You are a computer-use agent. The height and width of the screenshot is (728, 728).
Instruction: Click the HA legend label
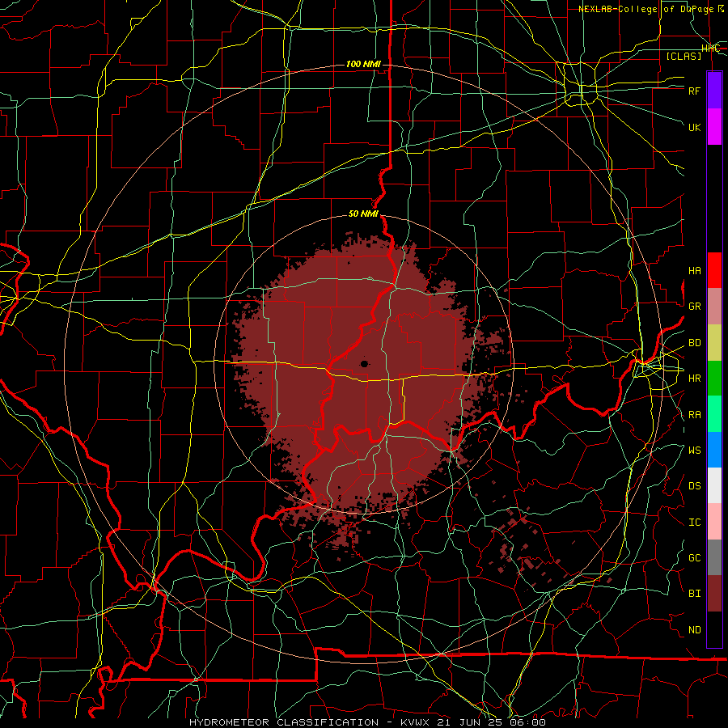coord(695,271)
